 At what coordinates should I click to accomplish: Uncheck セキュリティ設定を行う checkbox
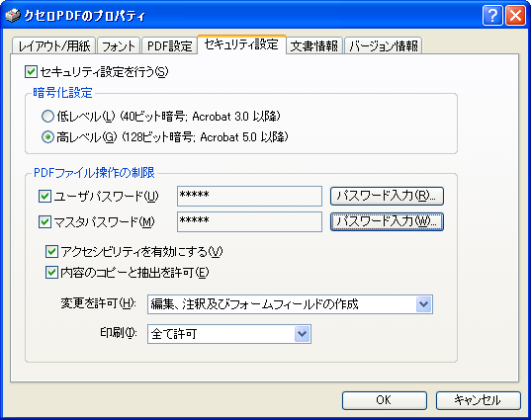(31, 72)
